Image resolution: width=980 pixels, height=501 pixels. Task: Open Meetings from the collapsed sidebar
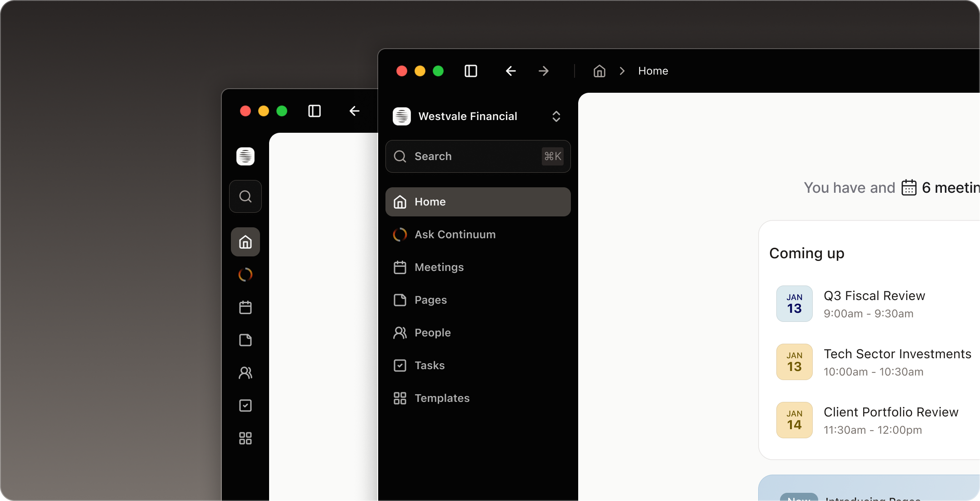point(245,307)
